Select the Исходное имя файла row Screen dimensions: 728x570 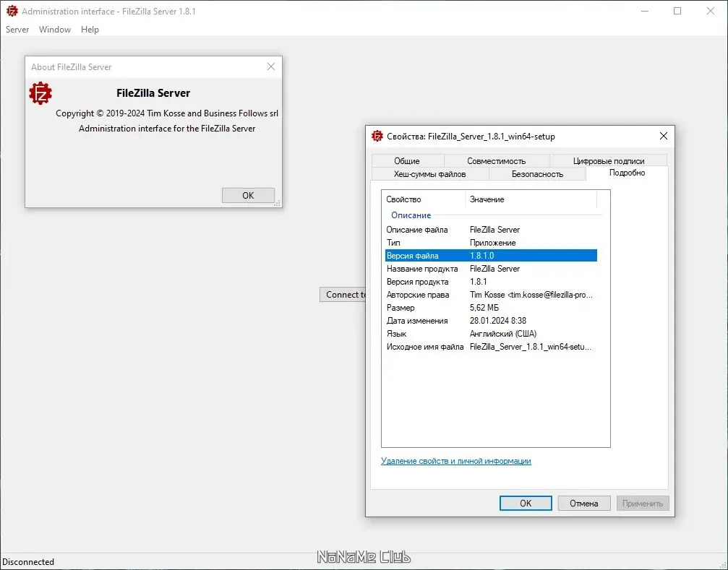click(491, 347)
